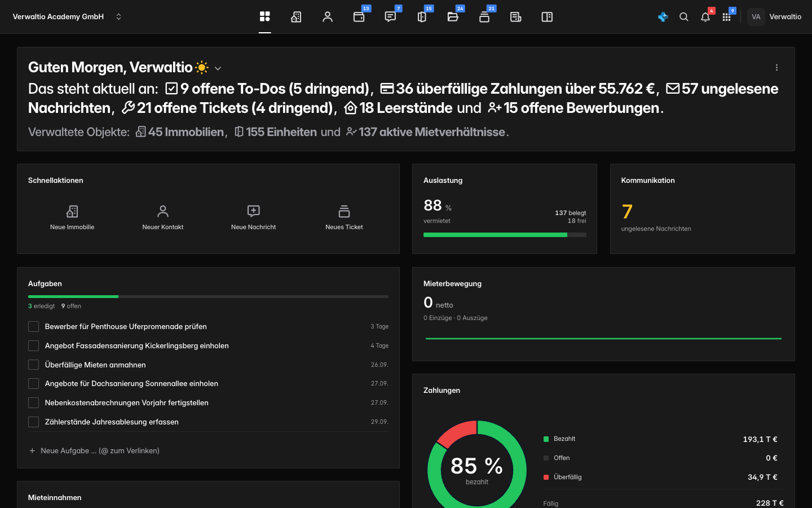Check 'Angebot Fassadensanierung Kickerlingsberg einholen' task
This screenshot has height=508, width=812.
tap(34, 345)
